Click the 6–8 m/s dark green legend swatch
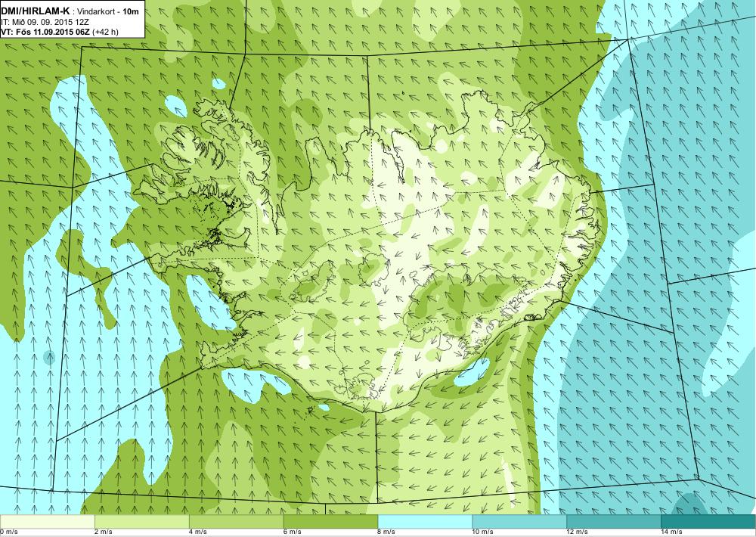 pos(331,522)
